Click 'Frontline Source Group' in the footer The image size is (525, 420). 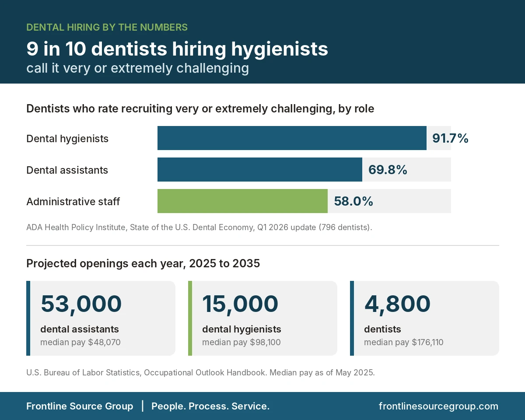click(80, 406)
